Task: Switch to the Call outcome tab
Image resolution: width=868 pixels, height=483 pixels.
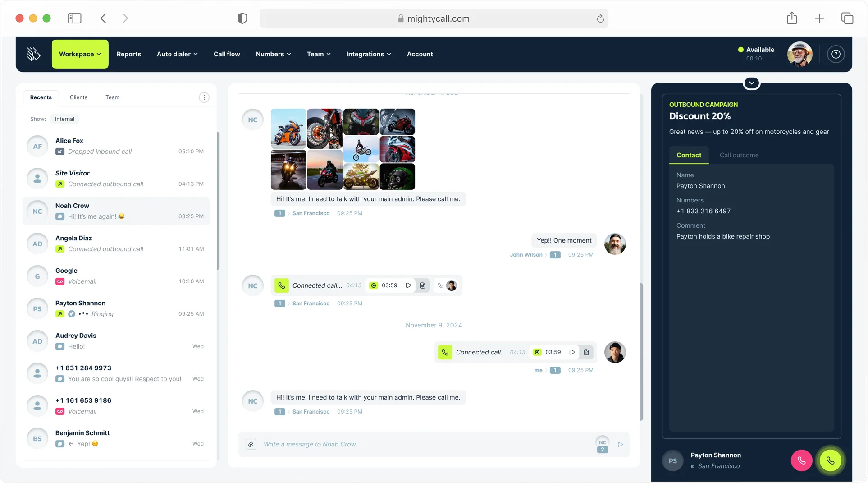Action: [x=739, y=155]
